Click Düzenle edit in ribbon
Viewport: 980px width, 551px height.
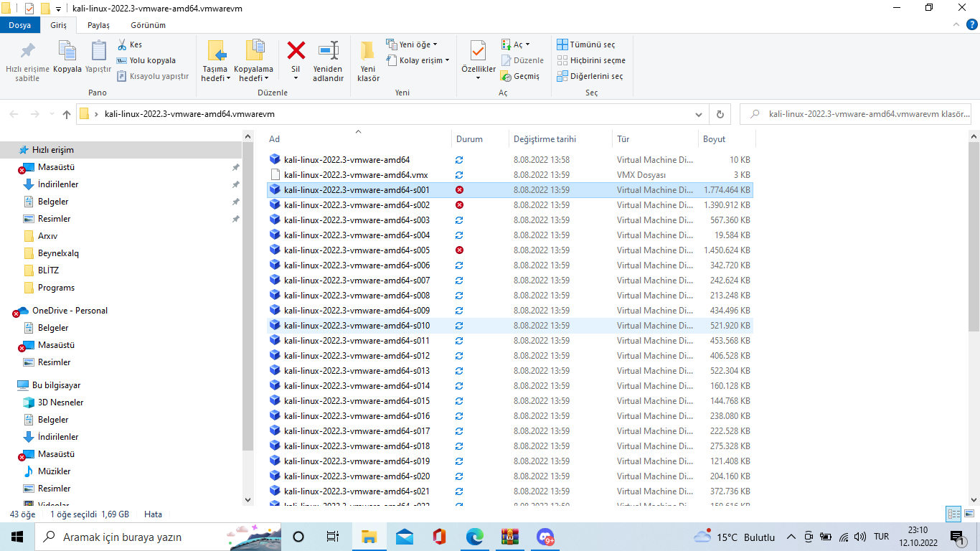click(522, 60)
